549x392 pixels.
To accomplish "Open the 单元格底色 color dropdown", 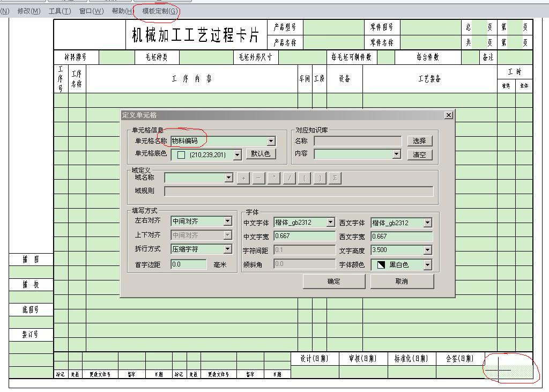I will click(236, 154).
